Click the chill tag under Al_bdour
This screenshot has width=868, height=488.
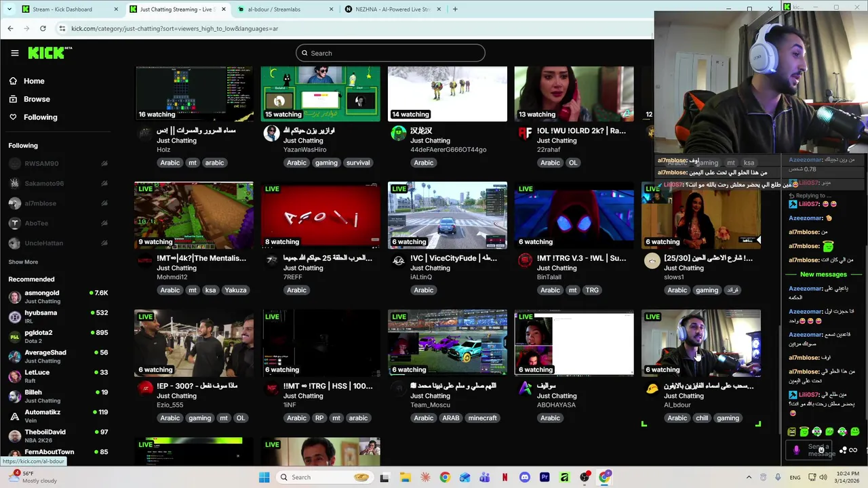point(702,418)
